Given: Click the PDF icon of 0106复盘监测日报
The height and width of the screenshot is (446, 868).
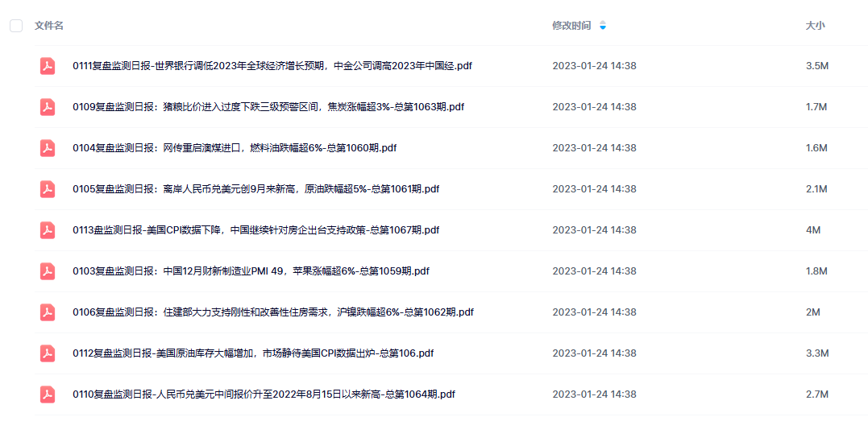Looking at the screenshot, I should point(48,312).
